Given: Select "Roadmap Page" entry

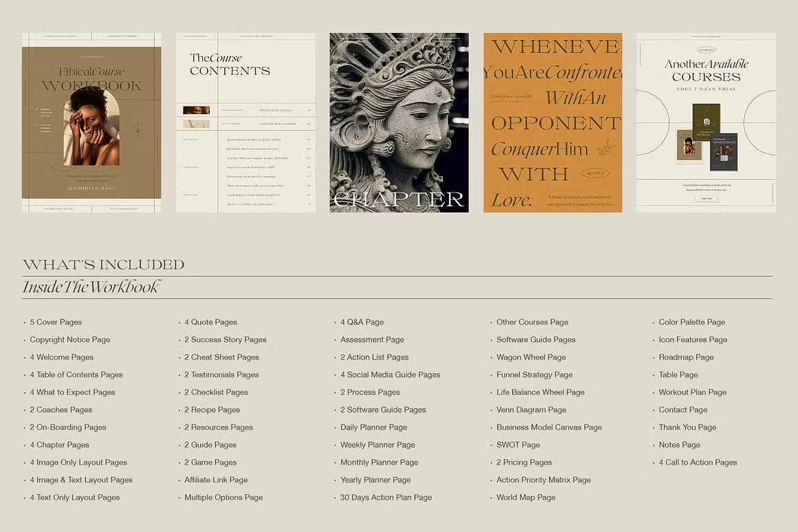Looking at the screenshot, I should 686,357.
